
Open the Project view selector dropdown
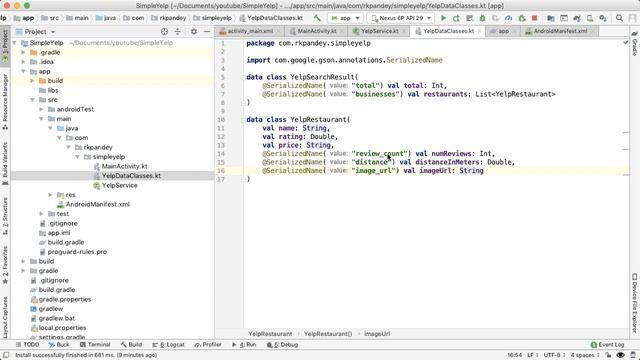pyautogui.click(x=35, y=31)
